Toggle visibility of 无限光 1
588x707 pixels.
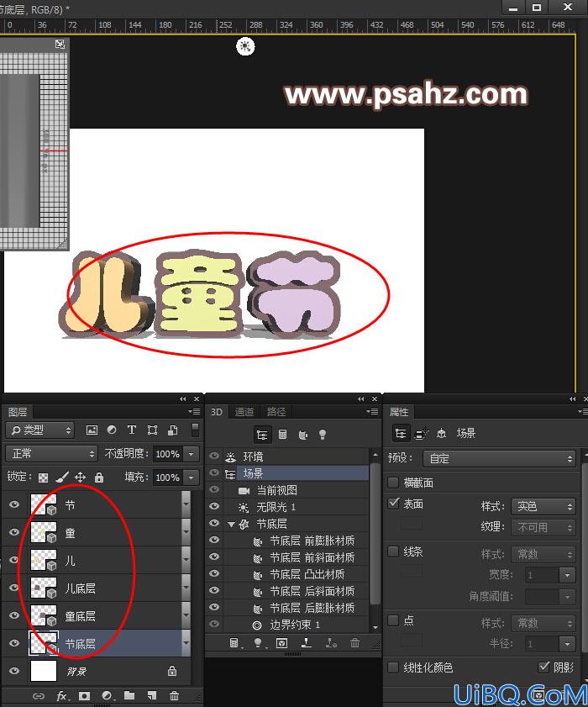point(214,506)
